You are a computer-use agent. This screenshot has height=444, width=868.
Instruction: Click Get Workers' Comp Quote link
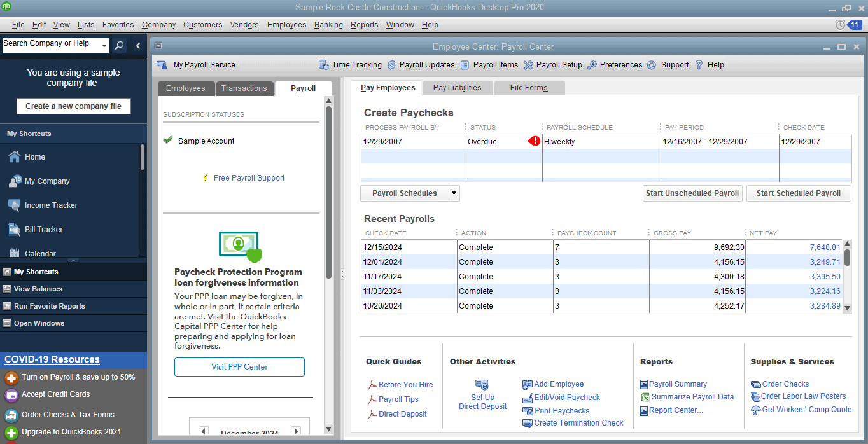point(807,410)
